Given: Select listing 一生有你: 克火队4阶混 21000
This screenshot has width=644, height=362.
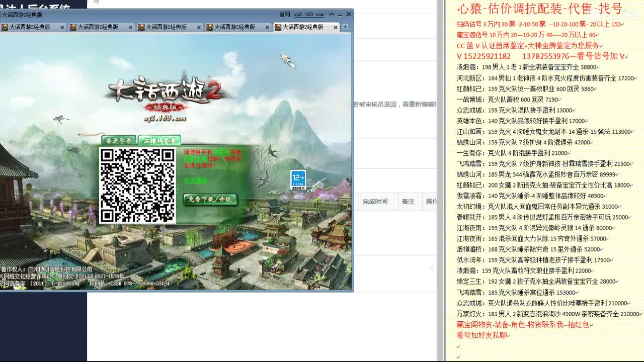Looking at the screenshot, I should click(x=513, y=153).
